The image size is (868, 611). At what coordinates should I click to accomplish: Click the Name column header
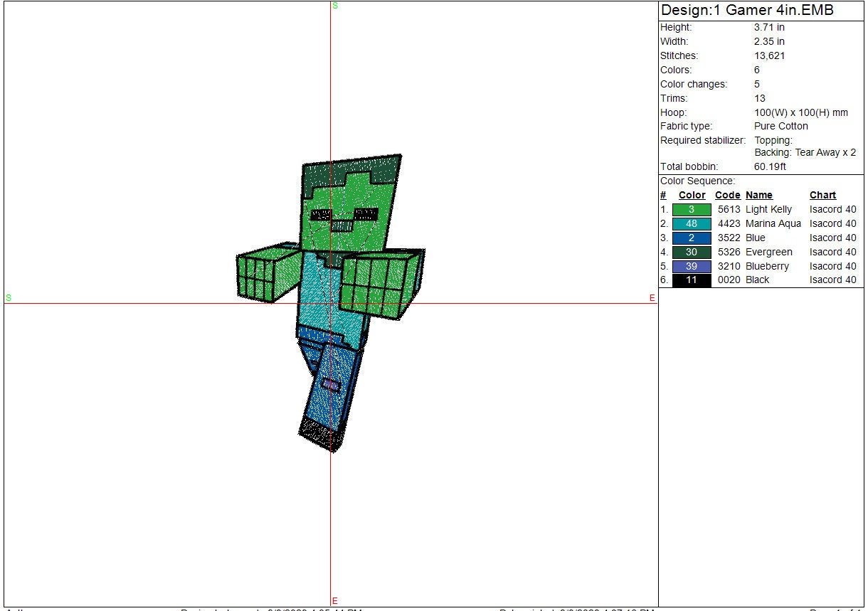[758, 196]
